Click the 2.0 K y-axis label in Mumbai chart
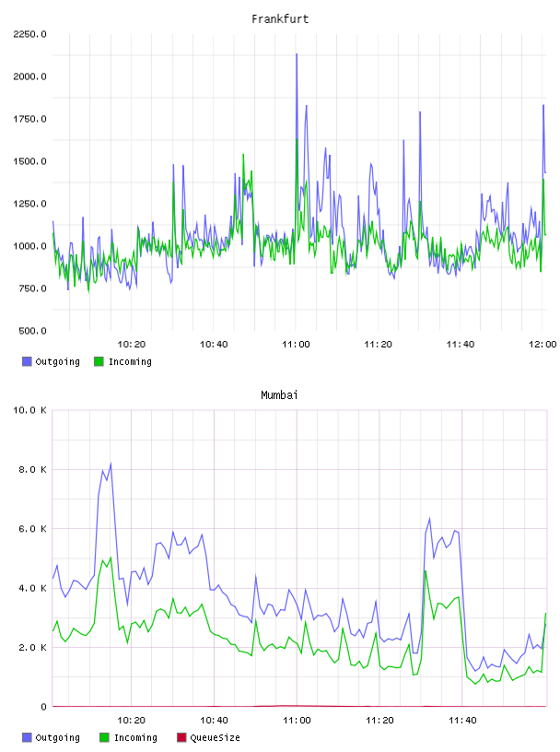This screenshot has height=752, width=560. [32, 648]
